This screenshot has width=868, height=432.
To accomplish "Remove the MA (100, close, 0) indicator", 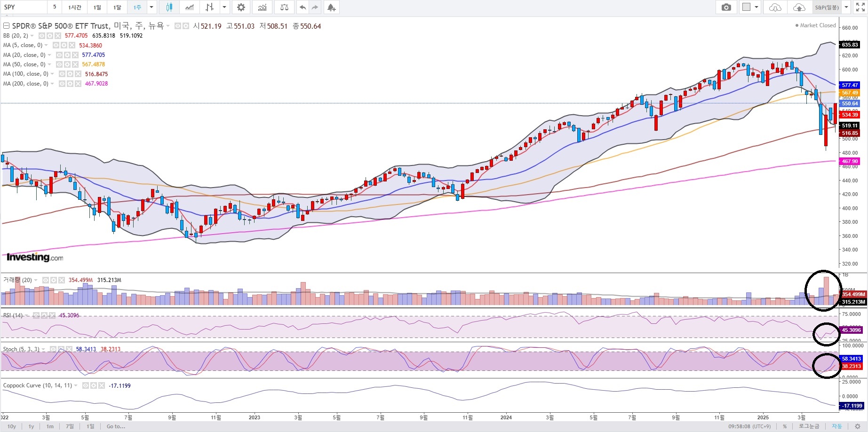I will [78, 74].
